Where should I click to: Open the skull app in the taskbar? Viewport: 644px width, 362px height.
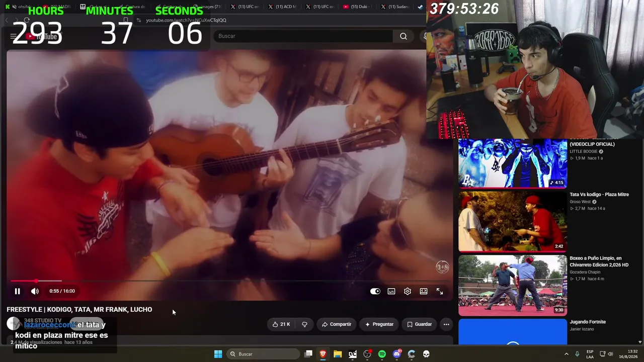426,354
